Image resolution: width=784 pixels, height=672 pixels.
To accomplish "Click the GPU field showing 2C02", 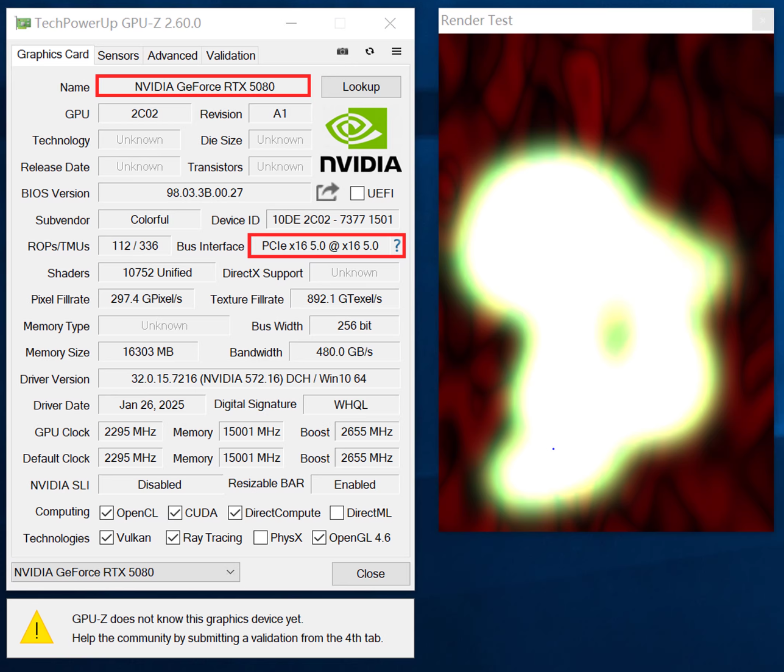I will click(x=145, y=114).
